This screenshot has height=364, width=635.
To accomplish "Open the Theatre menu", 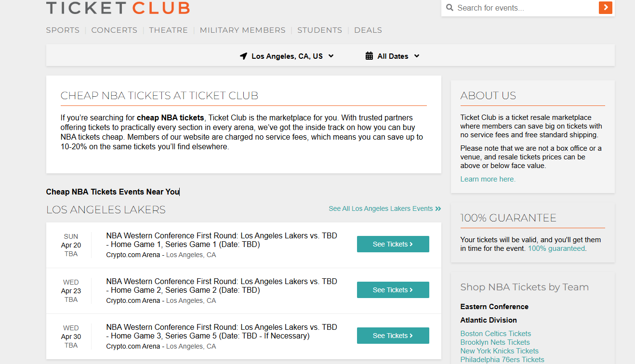I will [x=168, y=30].
